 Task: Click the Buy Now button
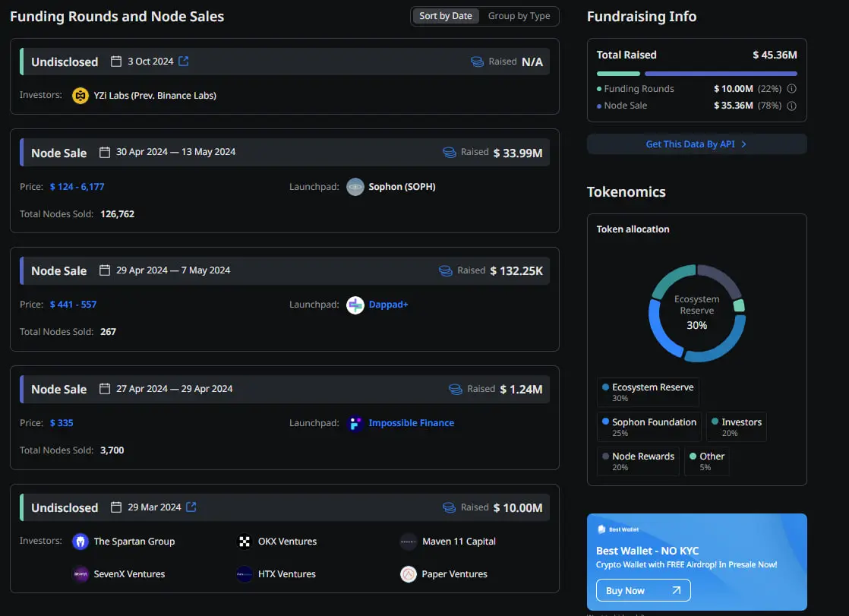pyautogui.click(x=643, y=590)
